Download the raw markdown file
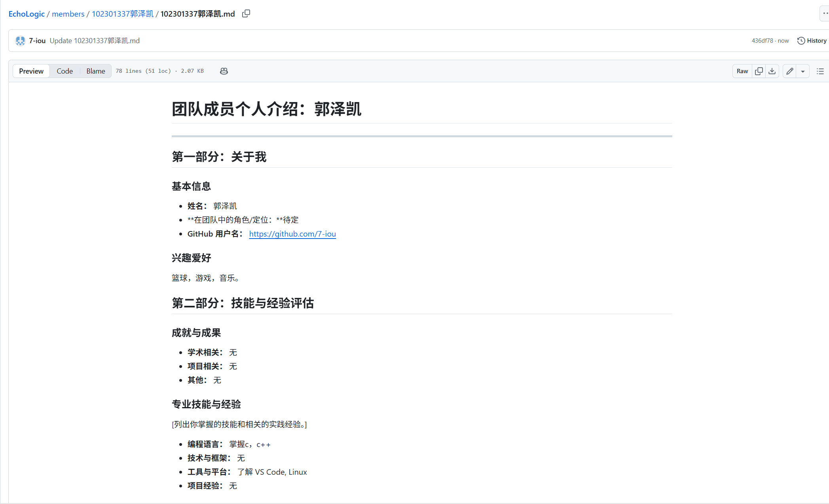Viewport: 829px width, 504px height. pyautogui.click(x=772, y=71)
